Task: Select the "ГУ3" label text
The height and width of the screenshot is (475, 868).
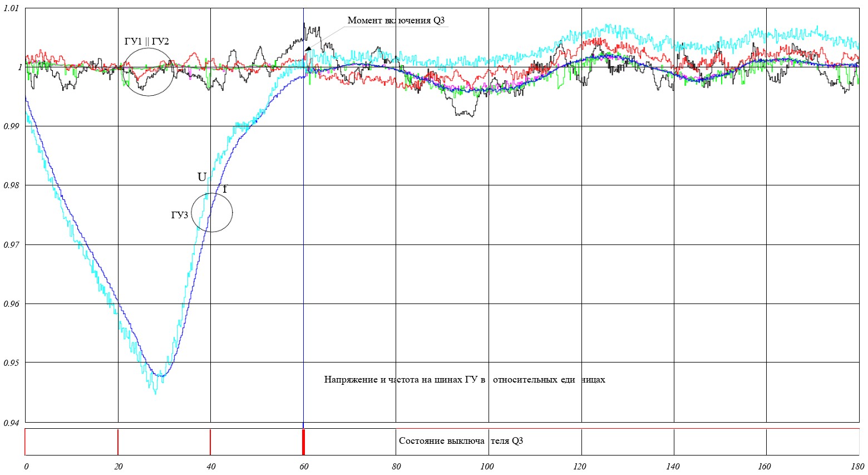Action: 179,215
